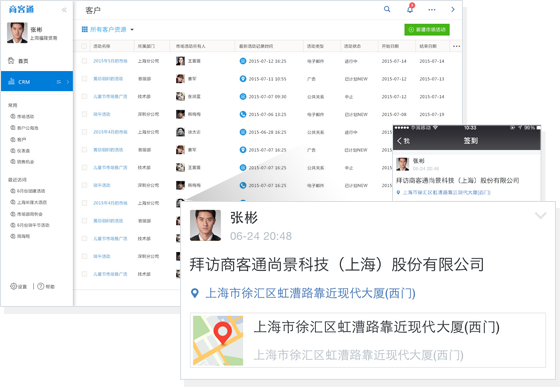Click the right chevron arrow in header
560x387 pixels.
[453, 10]
